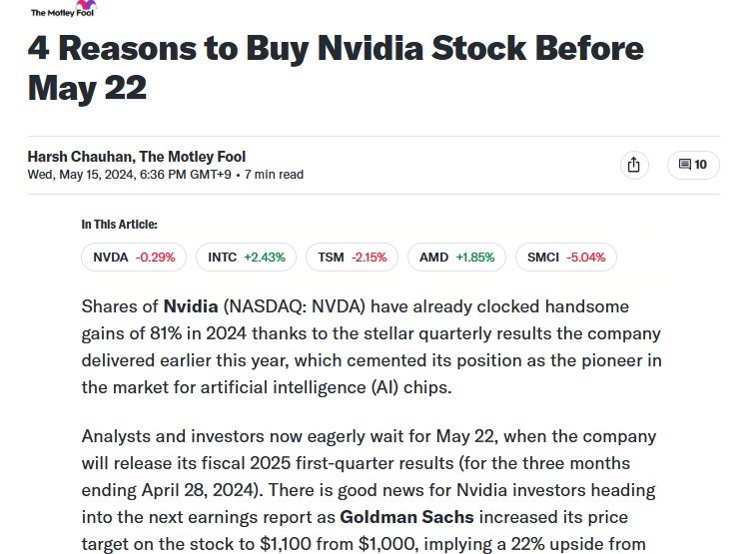Click the "(NASDAQ: NVDA)" text in paragraph
The image size is (756, 554).
click(285, 305)
